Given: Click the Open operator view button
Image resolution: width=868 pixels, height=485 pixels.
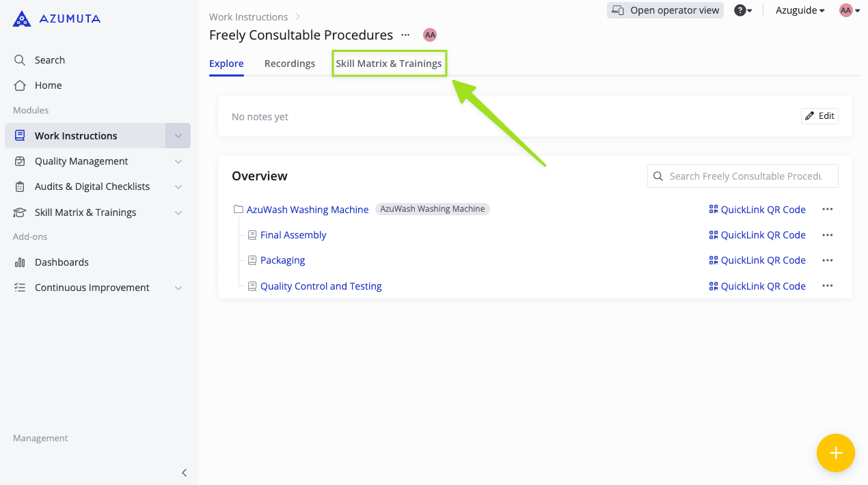Looking at the screenshot, I should [x=665, y=10].
